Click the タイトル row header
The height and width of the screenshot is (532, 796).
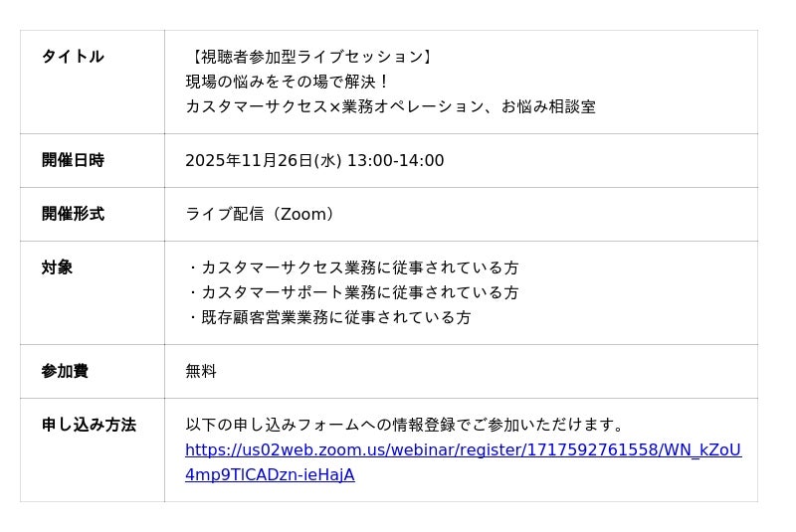[x=73, y=57]
